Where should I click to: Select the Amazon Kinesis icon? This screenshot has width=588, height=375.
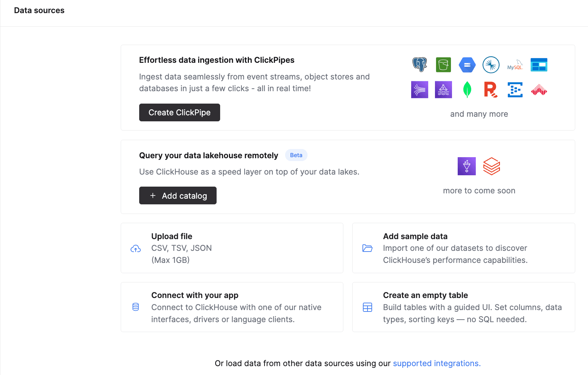point(419,89)
